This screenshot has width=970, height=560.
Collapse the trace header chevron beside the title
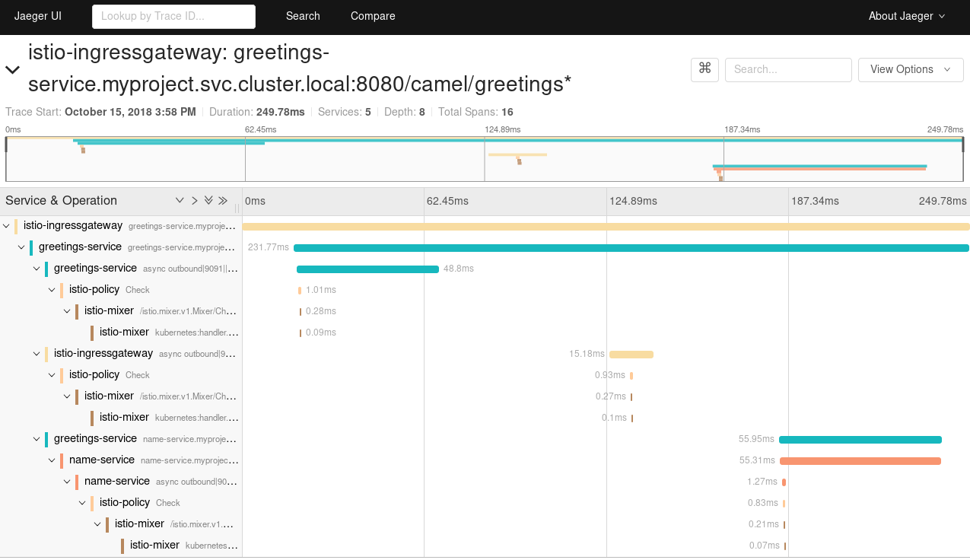click(12, 69)
